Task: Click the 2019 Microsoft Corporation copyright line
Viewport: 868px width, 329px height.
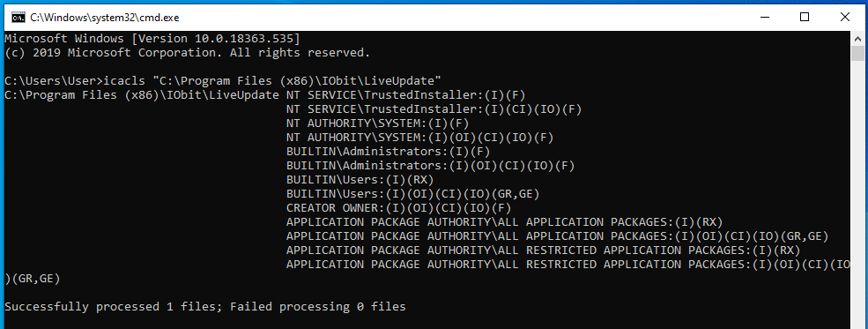Action: [x=187, y=53]
